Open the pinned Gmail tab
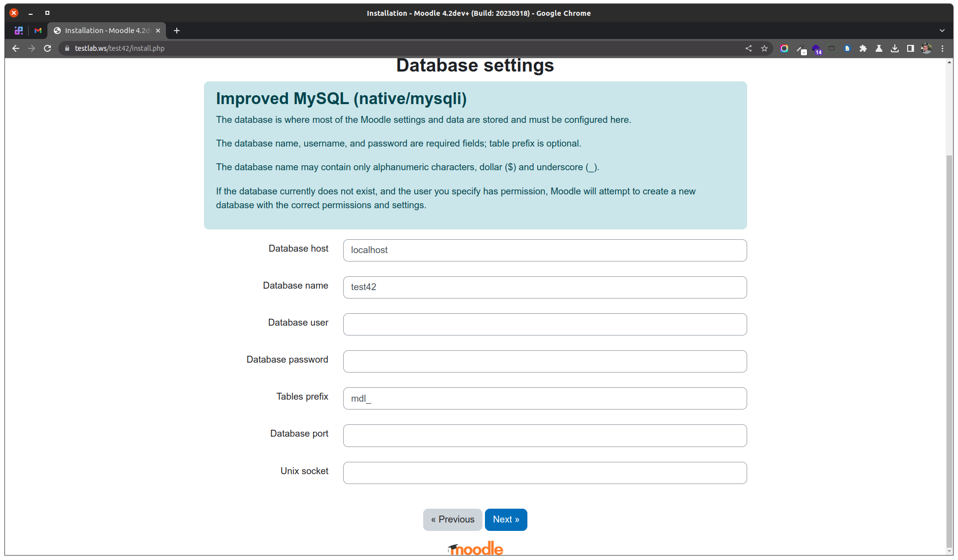 click(38, 31)
